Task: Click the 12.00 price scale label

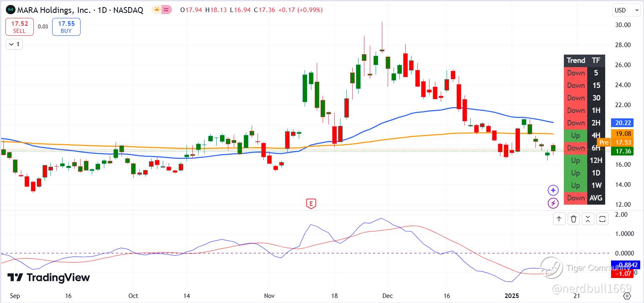Action: [x=622, y=205]
